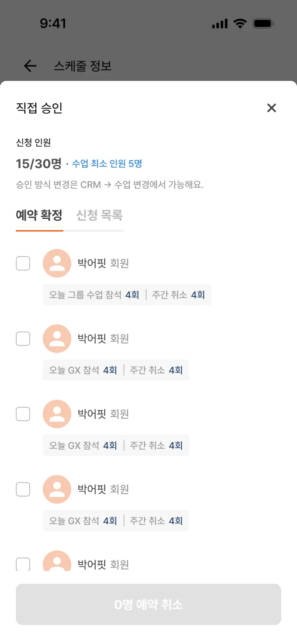This screenshot has width=297, height=644.
Task: Tap the 오늘 그룹 수업 참석 stats chip
Action: pyautogui.click(x=94, y=295)
